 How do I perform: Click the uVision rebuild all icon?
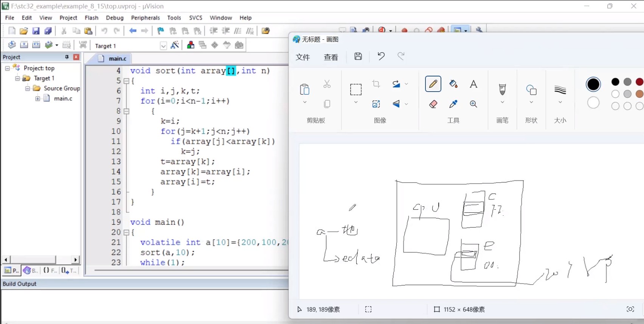(36, 45)
